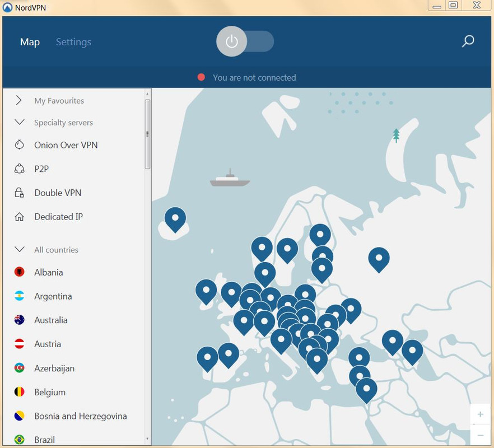Click the Portugal map pin
The width and height of the screenshot is (494, 448).
(x=207, y=357)
